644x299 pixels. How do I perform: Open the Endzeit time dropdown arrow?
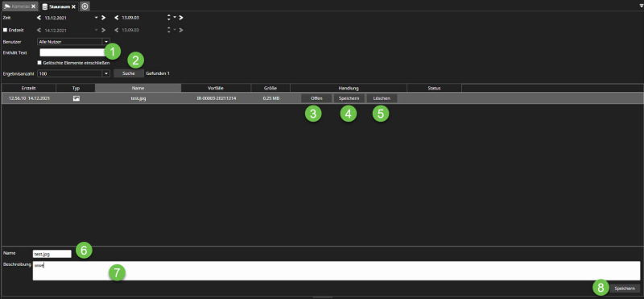tap(174, 30)
